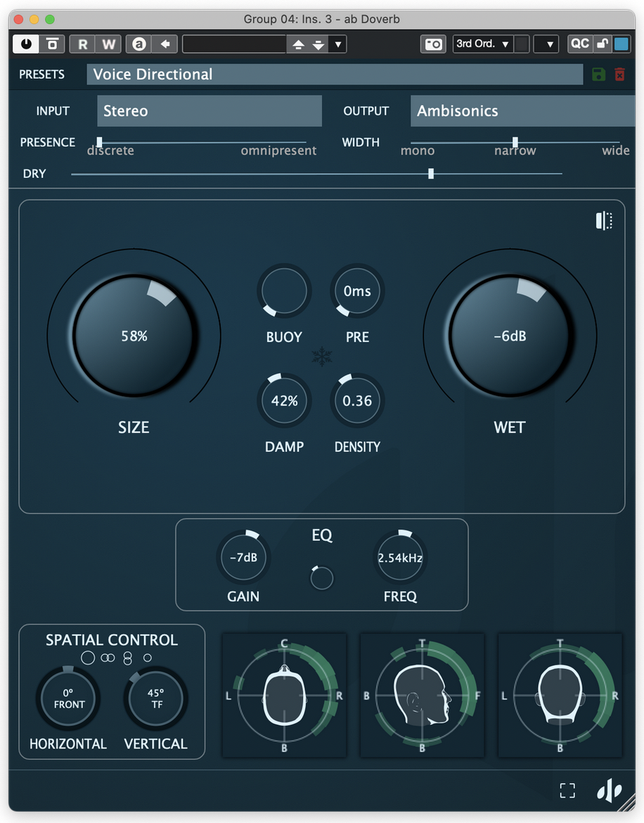Toggle the snowflake freeze icon
644x823 pixels.
(x=321, y=357)
